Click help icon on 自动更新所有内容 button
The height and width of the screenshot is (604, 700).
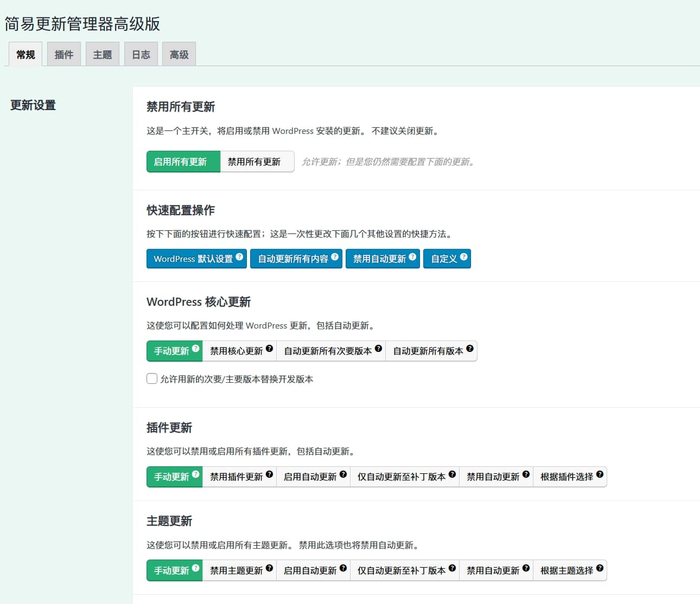point(335,257)
